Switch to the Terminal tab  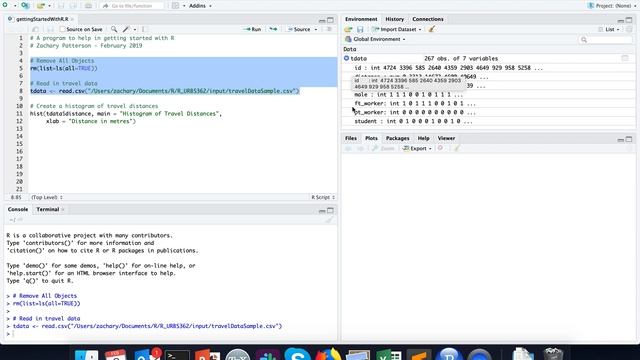48,209
